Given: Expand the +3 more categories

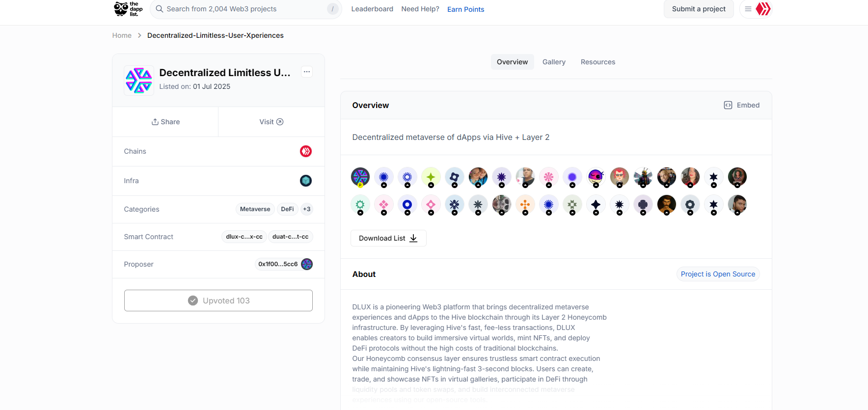Looking at the screenshot, I should pos(307,209).
